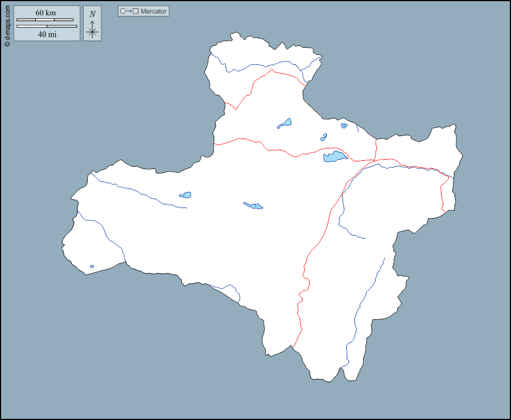Click the Mercator projection label
The width and height of the screenshot is (511, 420).
(x=154, y=11)
